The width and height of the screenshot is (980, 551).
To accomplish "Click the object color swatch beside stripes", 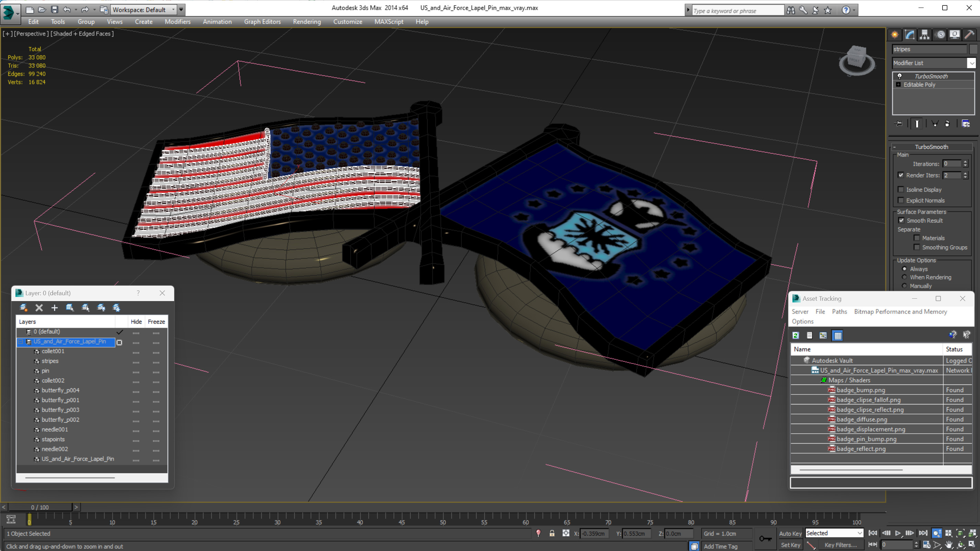I will click(x=973, y=49).
